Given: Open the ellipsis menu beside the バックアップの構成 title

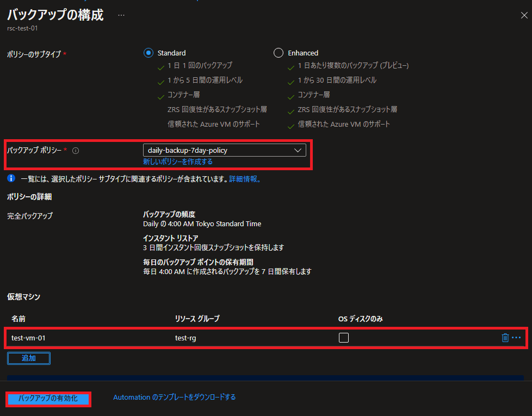Looking at the screenshot, I should point(121,15).
